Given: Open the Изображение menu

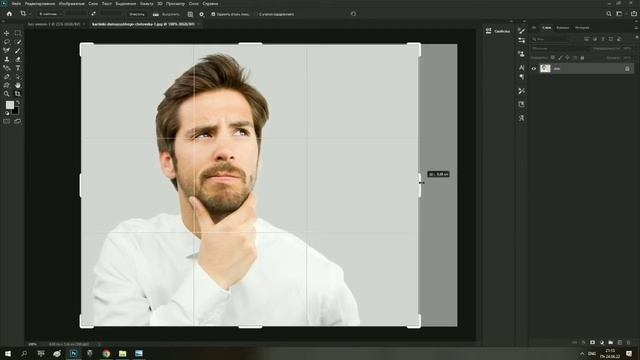Looking at the screenshot, I should coord(72,4).
